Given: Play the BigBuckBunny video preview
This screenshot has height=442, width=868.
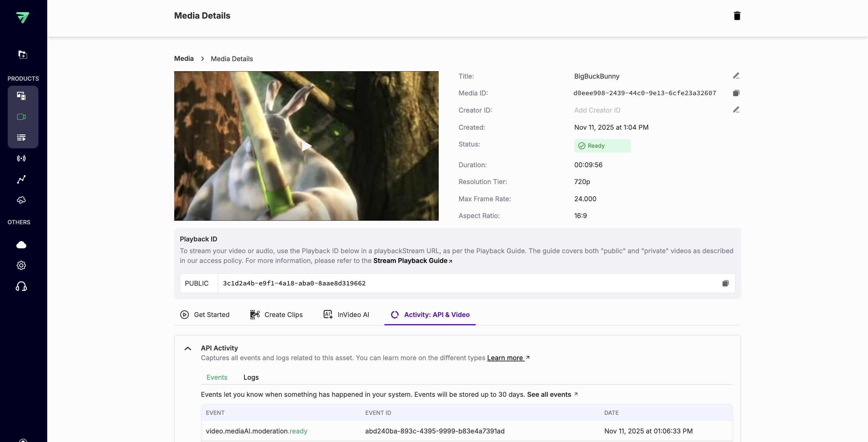Looking at the screenshot, I should [x=306, y=146].
